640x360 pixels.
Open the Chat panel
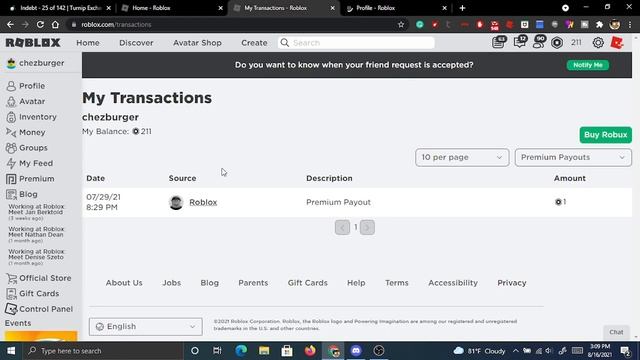point(616,332)
